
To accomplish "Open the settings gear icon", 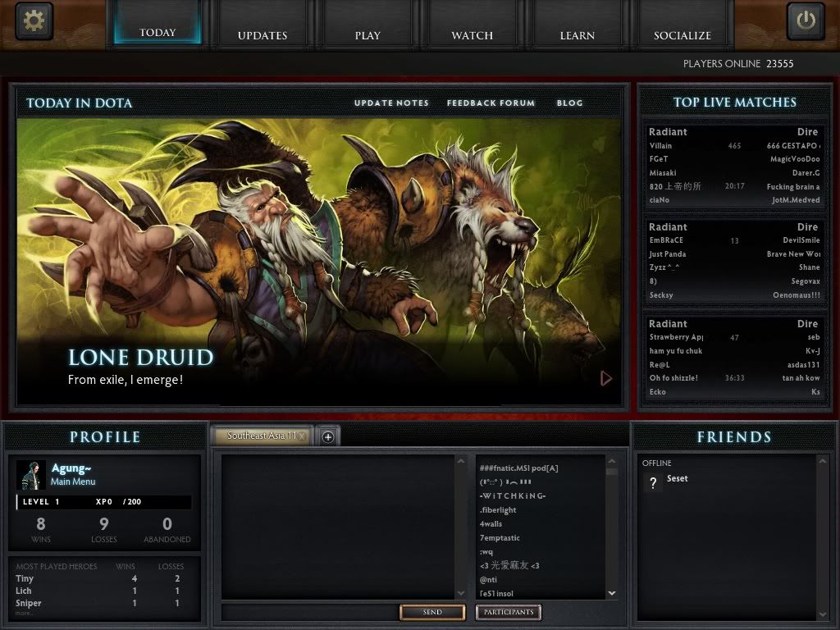I will (x=34, y=21).
